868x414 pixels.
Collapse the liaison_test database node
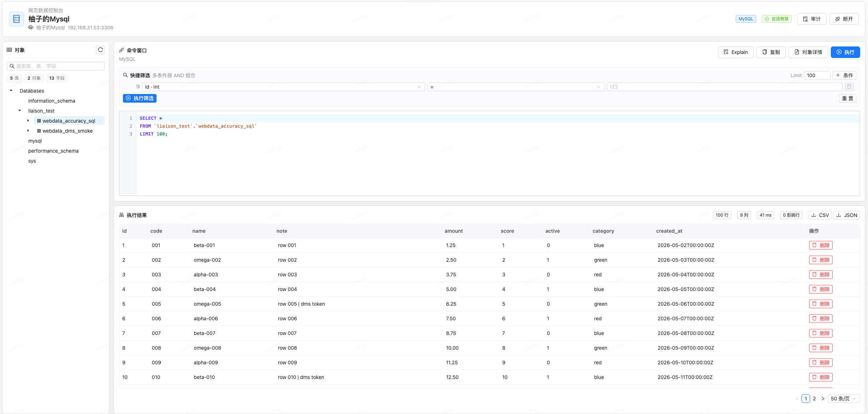(x=20, y=111)
